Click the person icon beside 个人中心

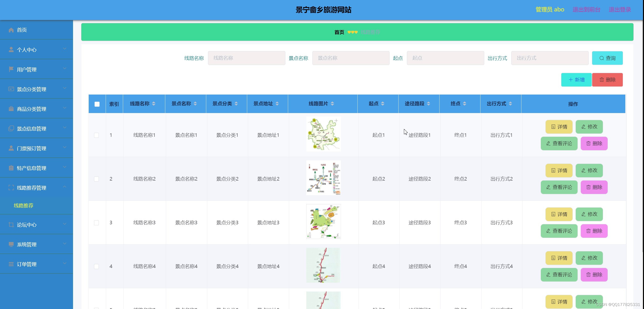tap(11, 50)
